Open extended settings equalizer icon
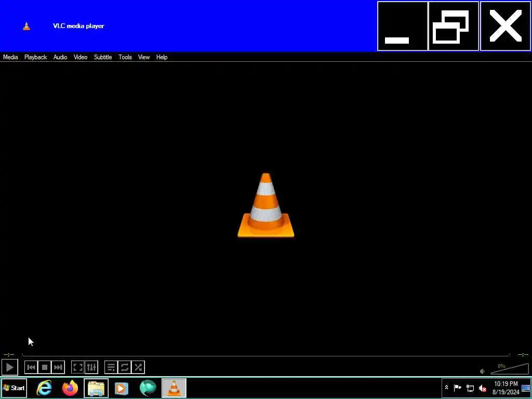The width and height of the screenshot is (532, 399). tap(91, 367)
